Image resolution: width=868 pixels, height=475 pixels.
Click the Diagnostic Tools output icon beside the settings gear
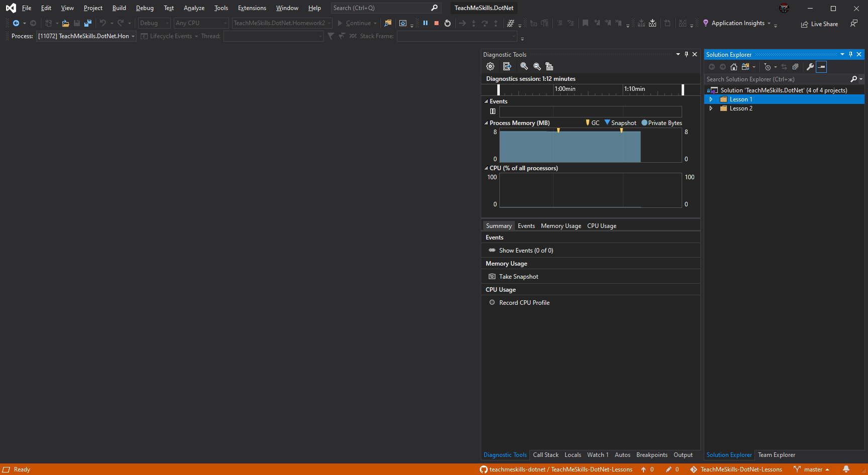point(507,66)
